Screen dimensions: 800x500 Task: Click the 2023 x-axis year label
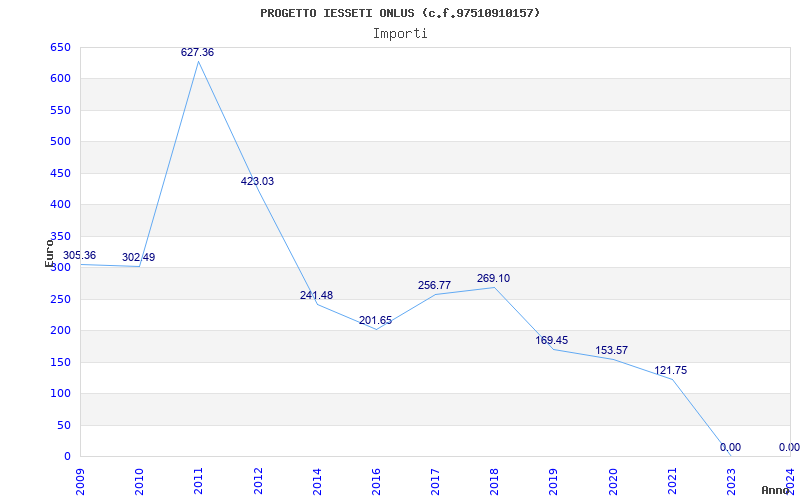[x=731, y=481]
